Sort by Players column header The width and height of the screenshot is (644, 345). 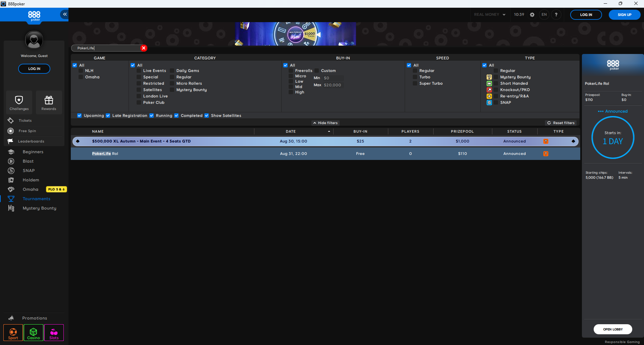pyautogui.click(x=410, y=131)
